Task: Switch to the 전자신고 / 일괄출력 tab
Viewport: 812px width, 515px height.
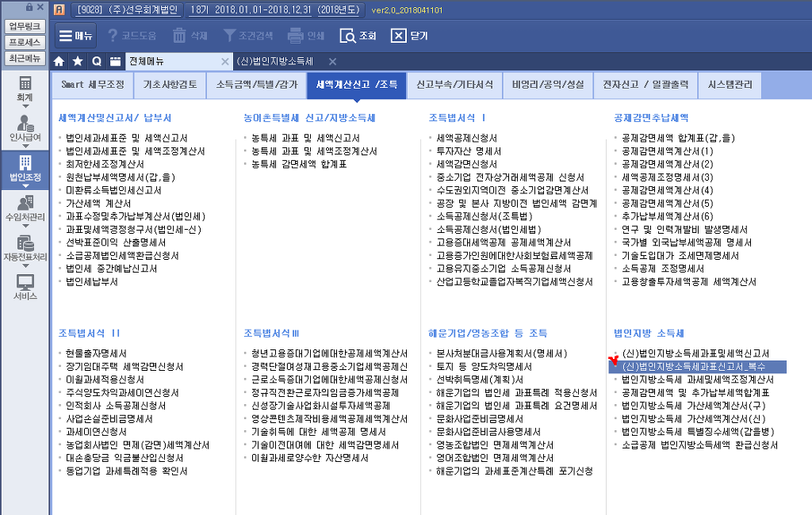Action: tap(645, 85)
